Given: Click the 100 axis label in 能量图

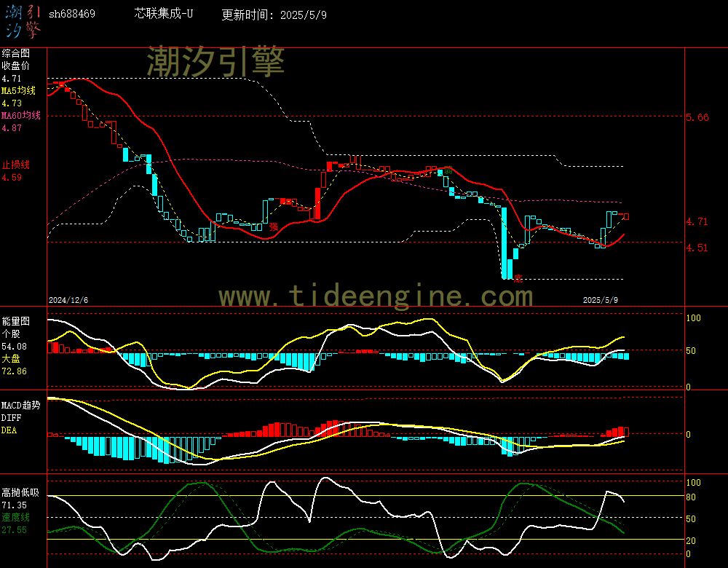Looking at the screenshot, I should click(693, 318).
